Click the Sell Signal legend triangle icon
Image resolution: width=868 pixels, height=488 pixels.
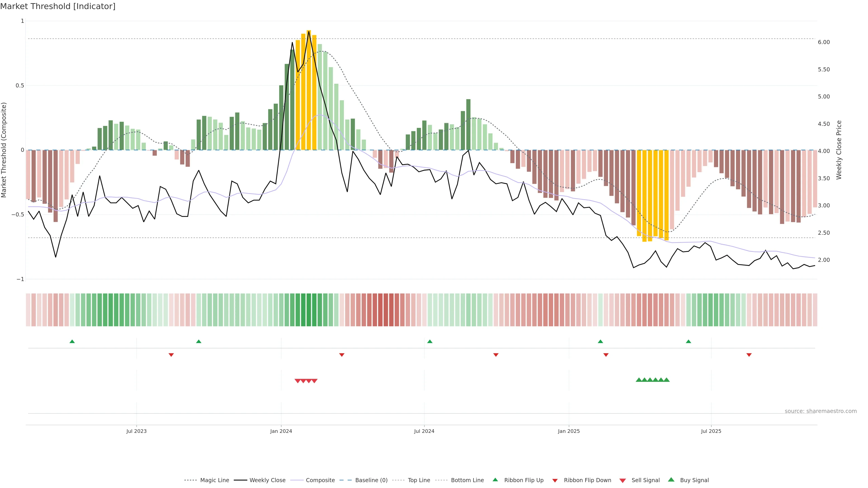click(x=623, y=480)
